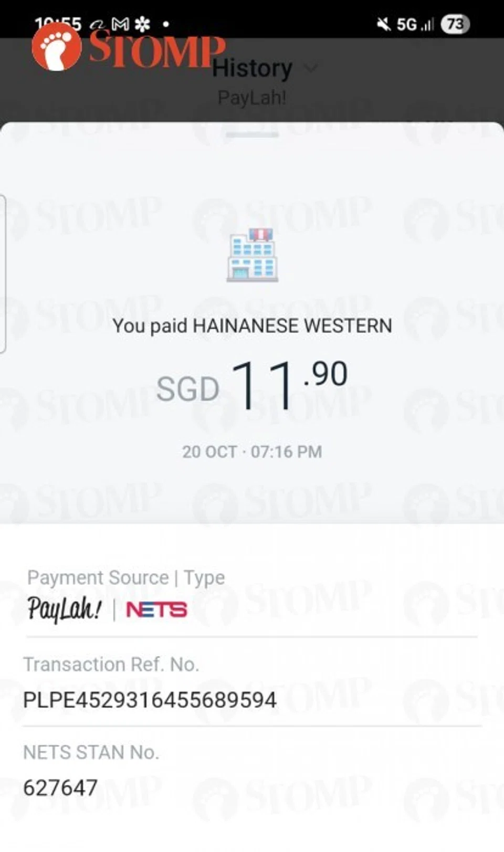Tap the PayLah! subtitle under History
Image resolution: width=504 pixels, height=852 pixels.
[252, 98]
